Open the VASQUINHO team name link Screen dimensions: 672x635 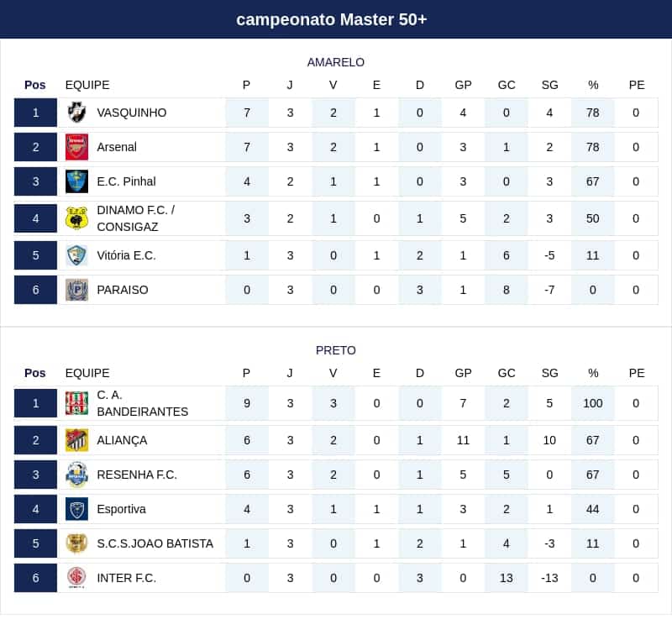tap(132, 113)
